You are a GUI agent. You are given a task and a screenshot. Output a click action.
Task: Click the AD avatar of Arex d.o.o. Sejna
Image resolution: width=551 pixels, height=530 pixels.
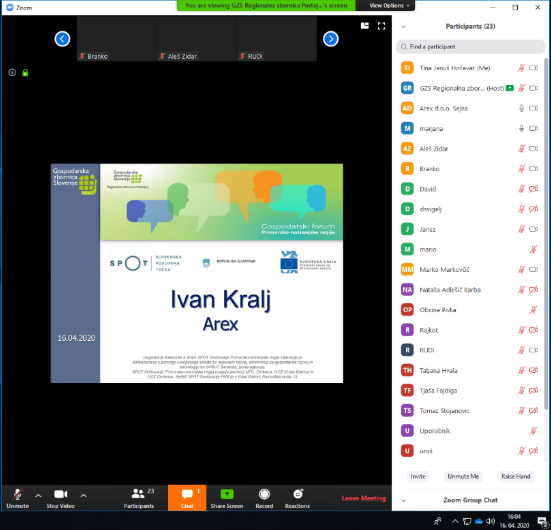coord(407,108)
